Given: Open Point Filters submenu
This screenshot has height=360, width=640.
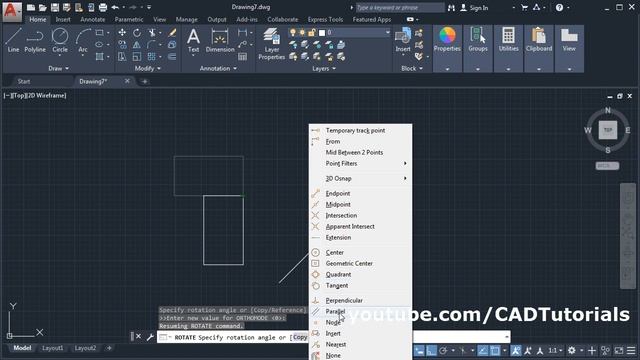Looking at the screenshot, I should tap(360, 163).
